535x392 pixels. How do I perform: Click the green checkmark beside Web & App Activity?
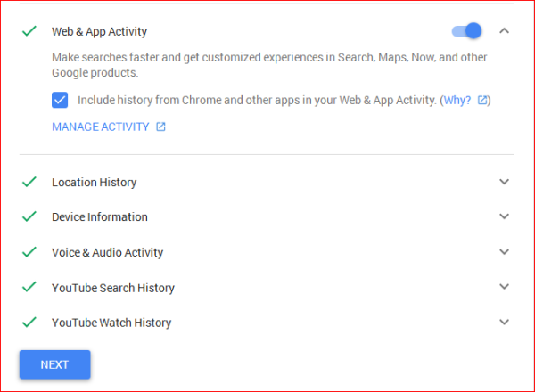pyautogui.click(x=29, y=31)
